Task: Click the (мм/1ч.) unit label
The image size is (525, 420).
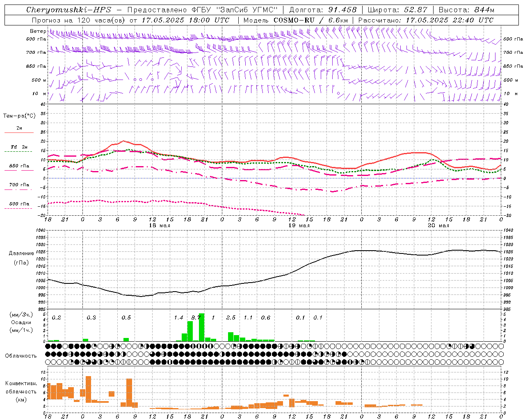Action: [21, 330]
